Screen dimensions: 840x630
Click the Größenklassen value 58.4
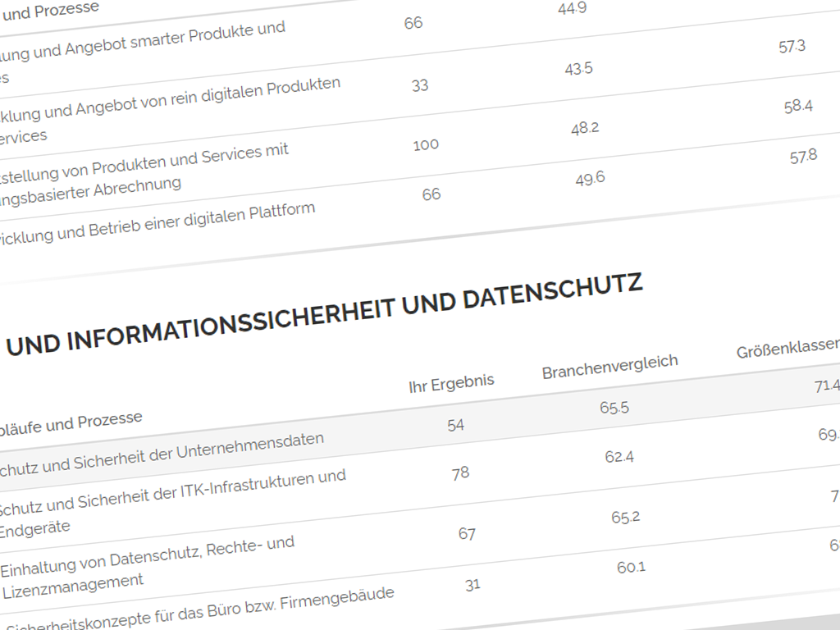pyautogui.click(x=797, y=107)
